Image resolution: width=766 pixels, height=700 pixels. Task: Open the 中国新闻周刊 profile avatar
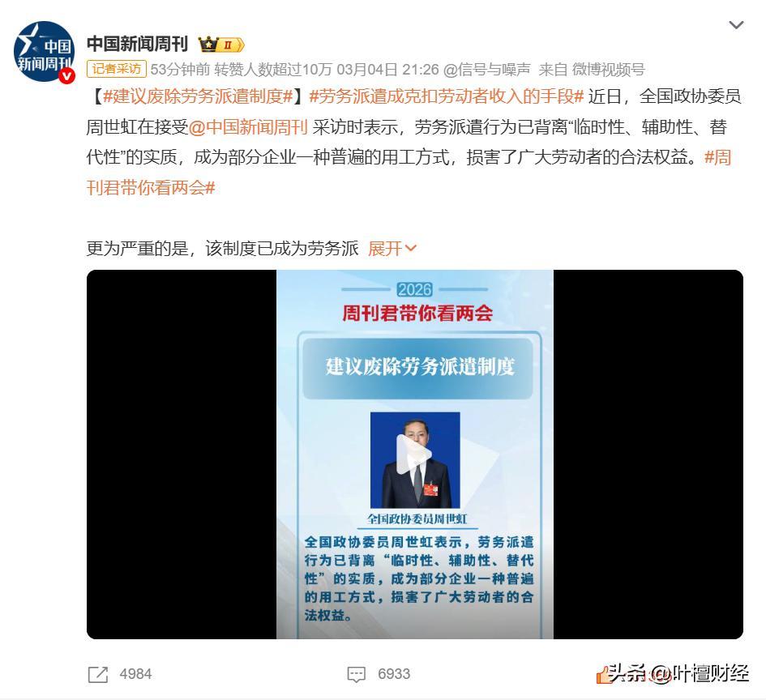tap(44, 51)
